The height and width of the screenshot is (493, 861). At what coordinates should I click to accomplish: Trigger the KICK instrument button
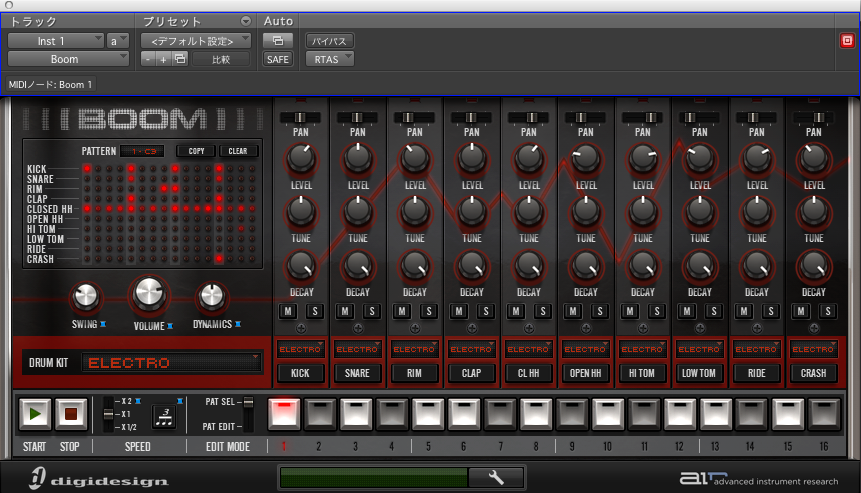(x=300, y=373)
